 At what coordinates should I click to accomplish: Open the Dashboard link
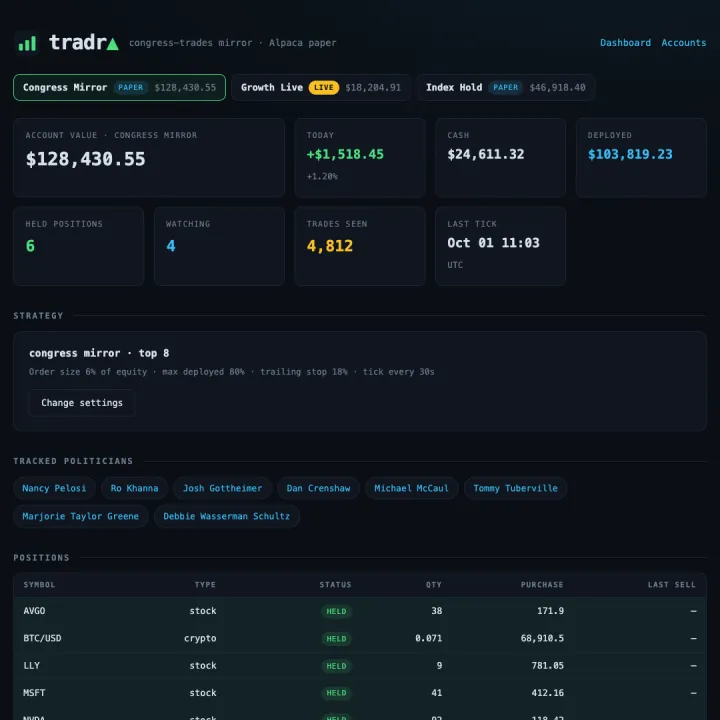(625, 43)
